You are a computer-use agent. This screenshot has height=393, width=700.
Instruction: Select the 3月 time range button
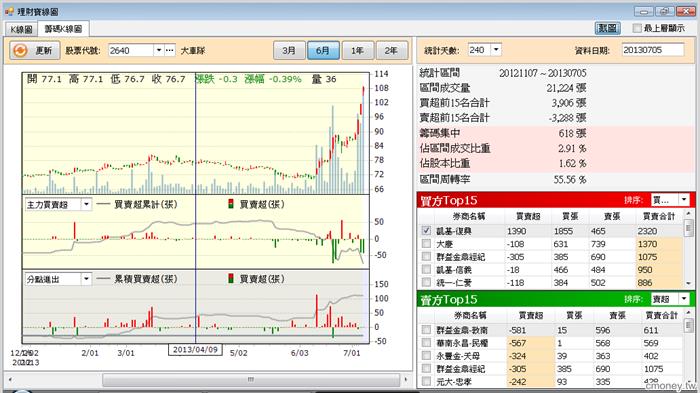point(289,50)
